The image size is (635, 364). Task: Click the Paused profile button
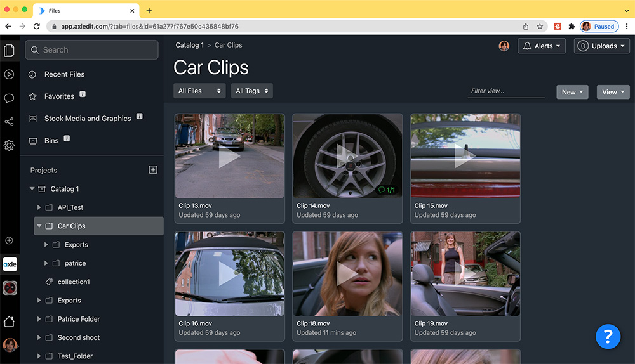[599, 26]
